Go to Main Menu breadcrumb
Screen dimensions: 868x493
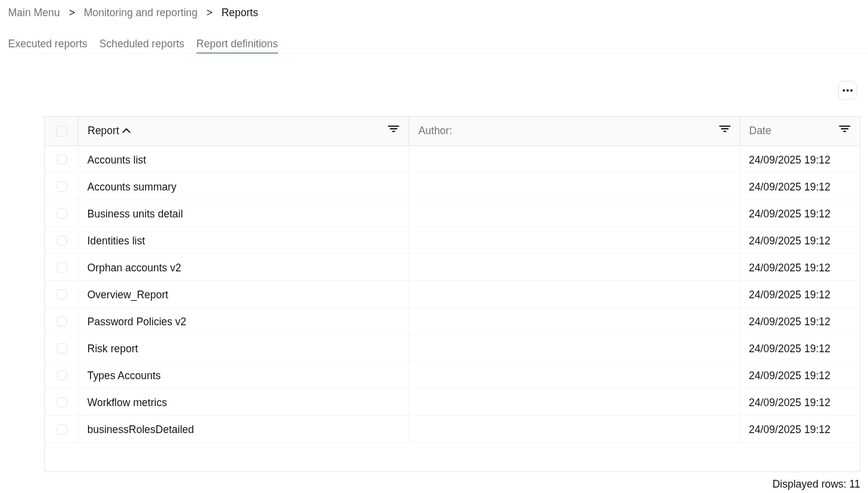[x=34, y=13]
